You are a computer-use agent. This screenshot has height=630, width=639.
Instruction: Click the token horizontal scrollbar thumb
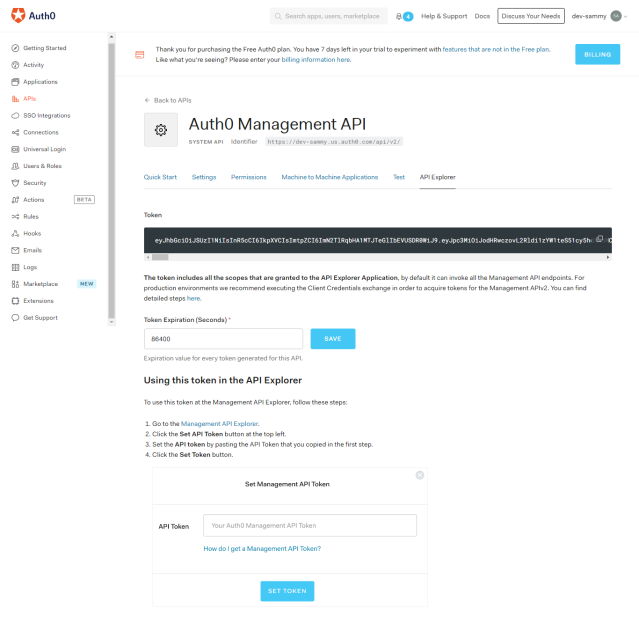point(160,257)
